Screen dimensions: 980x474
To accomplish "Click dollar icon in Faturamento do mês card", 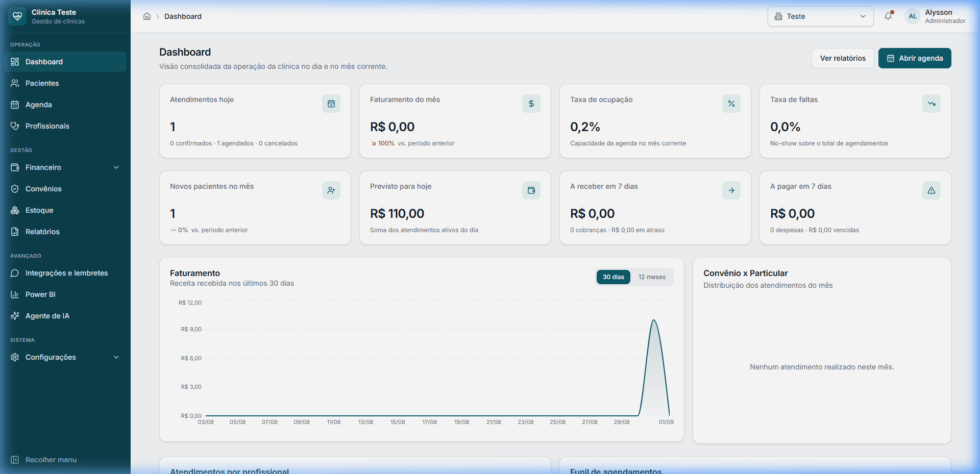I will point(531,104).
